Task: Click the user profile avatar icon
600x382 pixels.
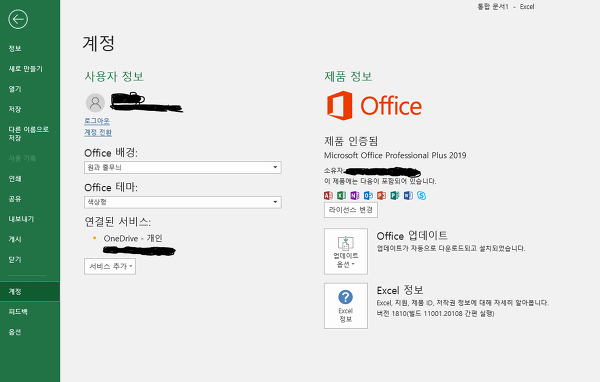Action: coord(95,103)
